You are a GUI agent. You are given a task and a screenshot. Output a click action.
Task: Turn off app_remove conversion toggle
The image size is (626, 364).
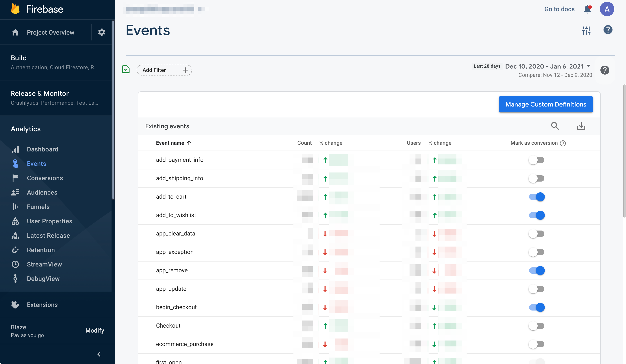click(537, 271)
